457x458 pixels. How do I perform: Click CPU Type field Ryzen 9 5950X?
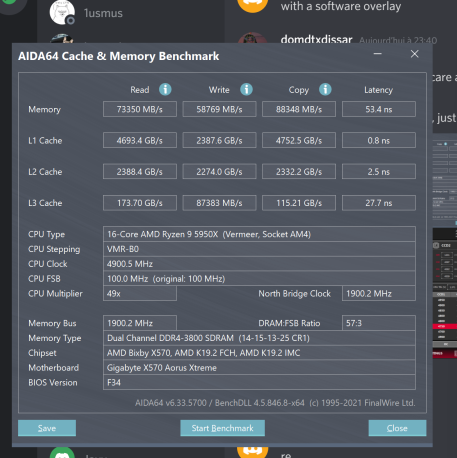pyautogui.click(x=259, y=234)
